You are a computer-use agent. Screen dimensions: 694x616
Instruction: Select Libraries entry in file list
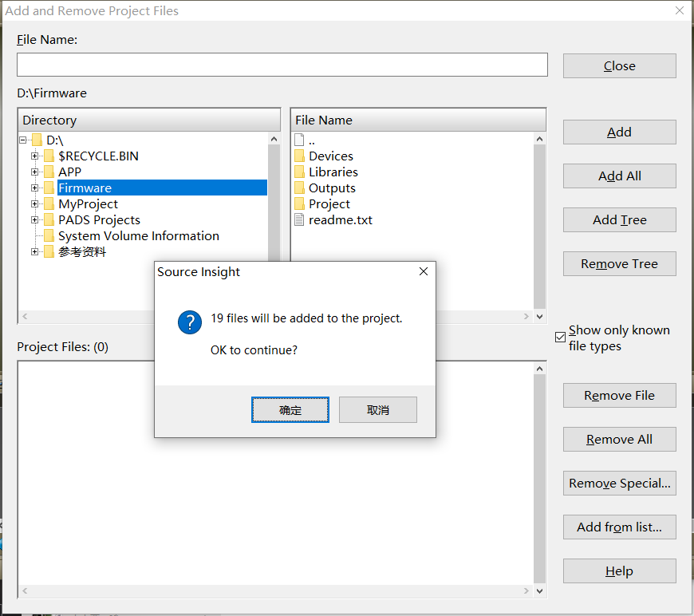pyautogui.click(x=333, y=172)
